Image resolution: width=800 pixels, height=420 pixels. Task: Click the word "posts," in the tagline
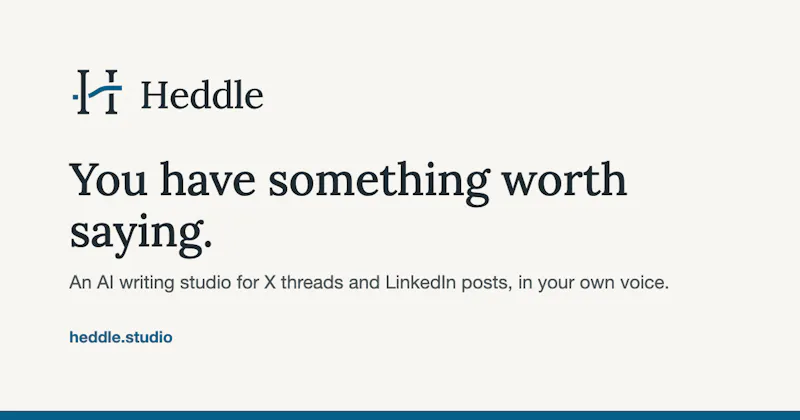coord(487,283)
